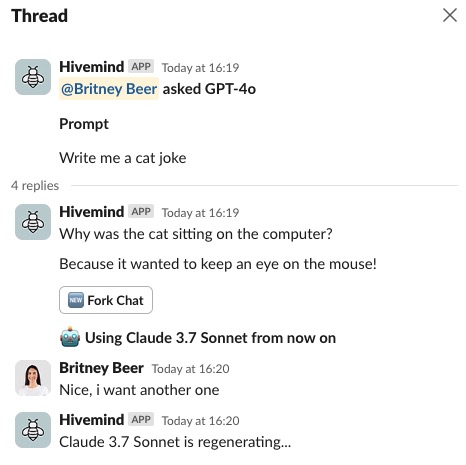Close the Thread panel
The height and width of the screenshot is (465, 466).
[x=450, y=15]
